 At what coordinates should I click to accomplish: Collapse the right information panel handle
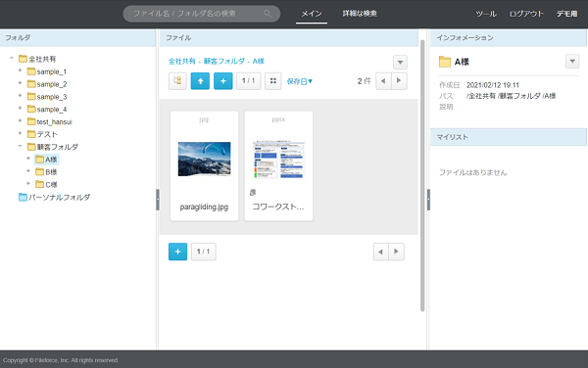[x=428, y=200]
